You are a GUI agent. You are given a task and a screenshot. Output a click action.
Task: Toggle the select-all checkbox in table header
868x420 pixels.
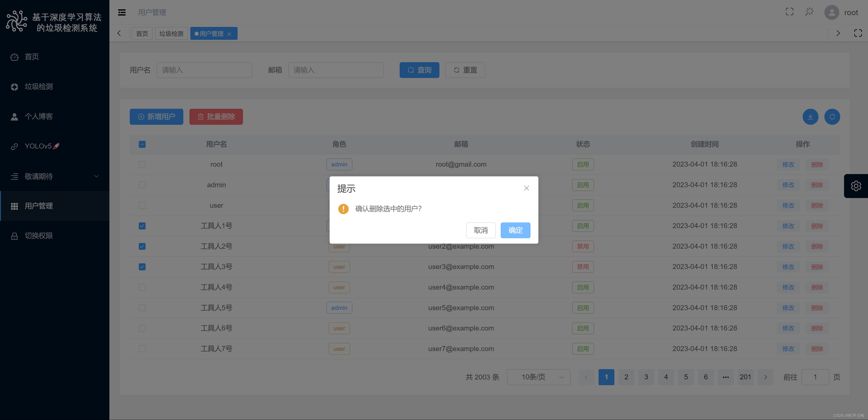coord(142,144)
